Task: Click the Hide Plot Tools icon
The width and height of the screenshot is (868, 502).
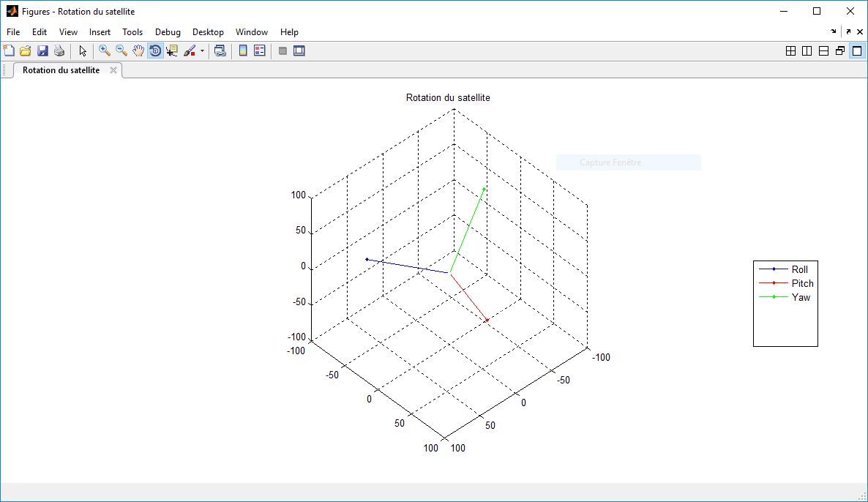Action: 283,51
